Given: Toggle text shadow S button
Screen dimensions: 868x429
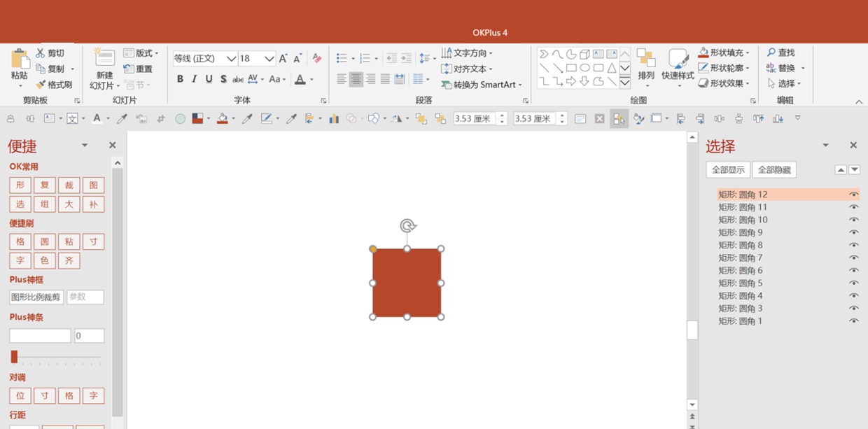Looking at the screenshot, I should [223, 79].
